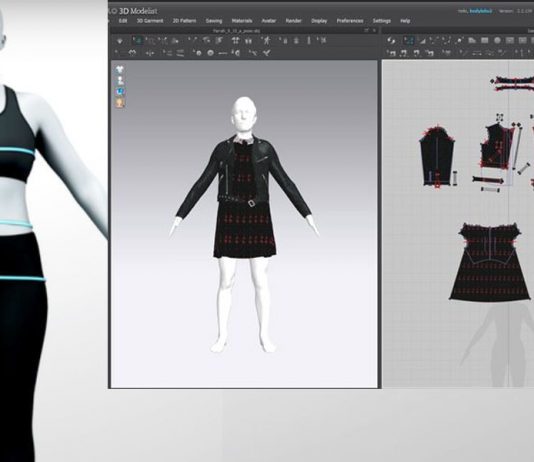This screenshot has width=534, height=462.
Task: Click the sync arrows icon in 2D toolbar
Action: (x=391, y=41)
